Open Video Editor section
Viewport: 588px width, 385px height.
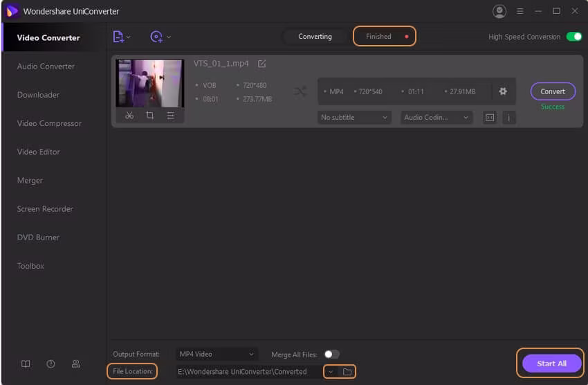click(38, 152)
